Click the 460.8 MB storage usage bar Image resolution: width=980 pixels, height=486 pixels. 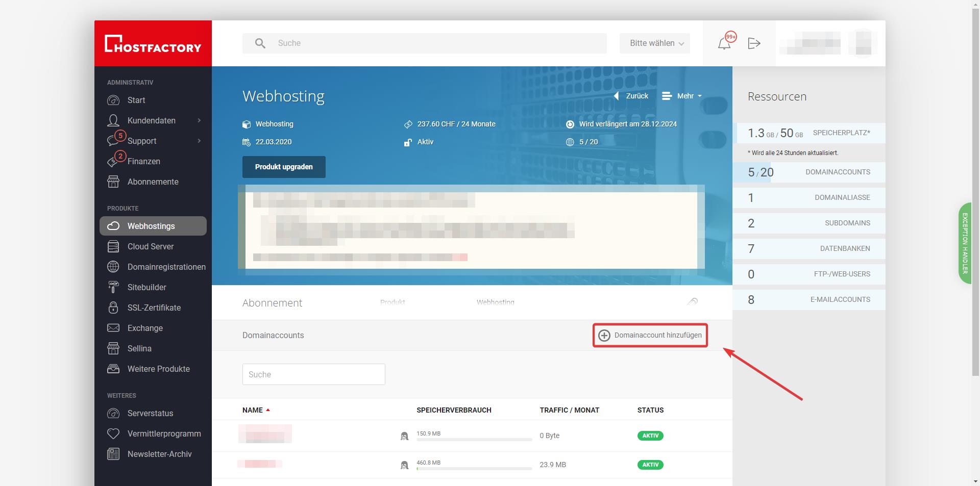(x=474, y=468)
